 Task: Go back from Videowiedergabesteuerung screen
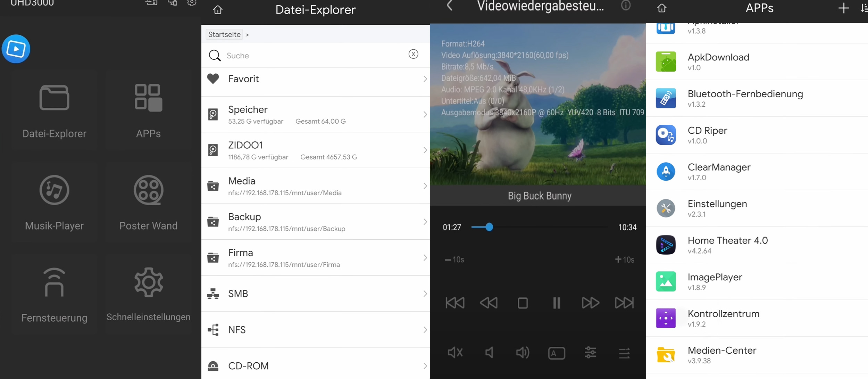coord(450,5)
